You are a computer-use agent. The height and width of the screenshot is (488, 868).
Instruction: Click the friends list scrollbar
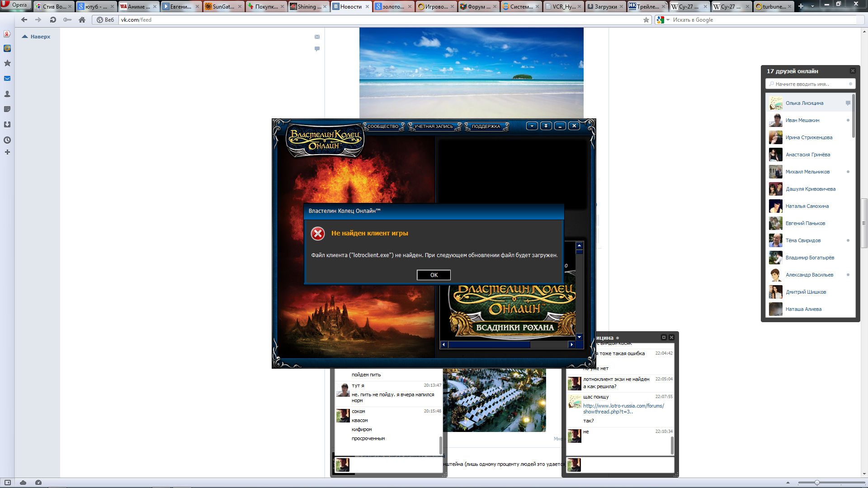pos(854,116)
